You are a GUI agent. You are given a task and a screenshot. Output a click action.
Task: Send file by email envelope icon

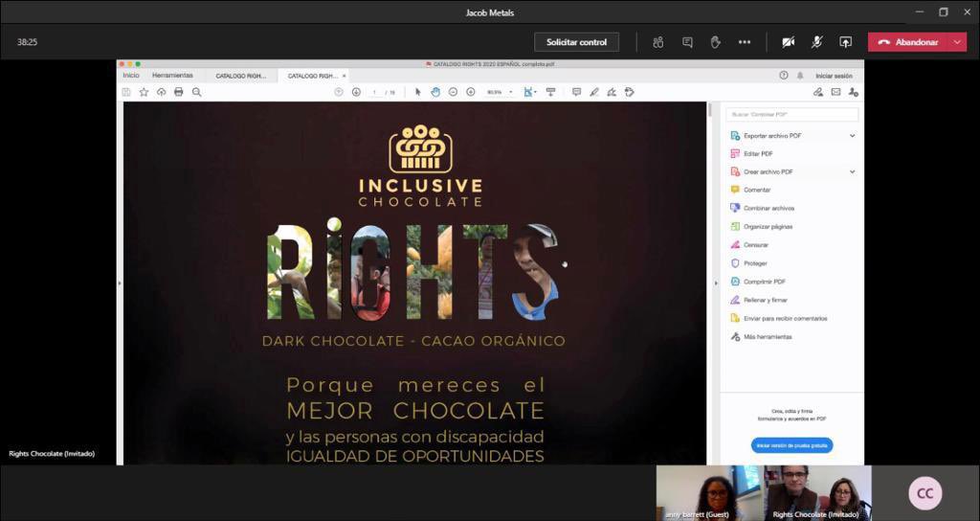click(x=835, y=92)
